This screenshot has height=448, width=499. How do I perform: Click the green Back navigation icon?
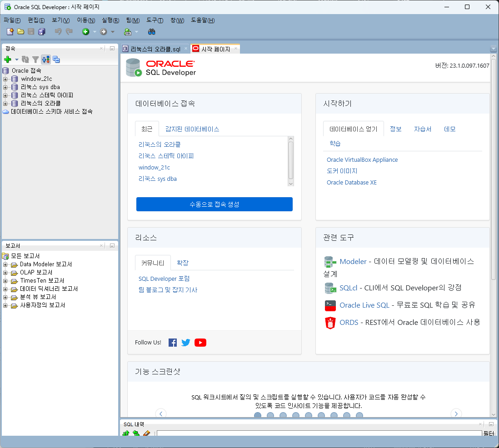pyautogui.click(x=85, y=31)
